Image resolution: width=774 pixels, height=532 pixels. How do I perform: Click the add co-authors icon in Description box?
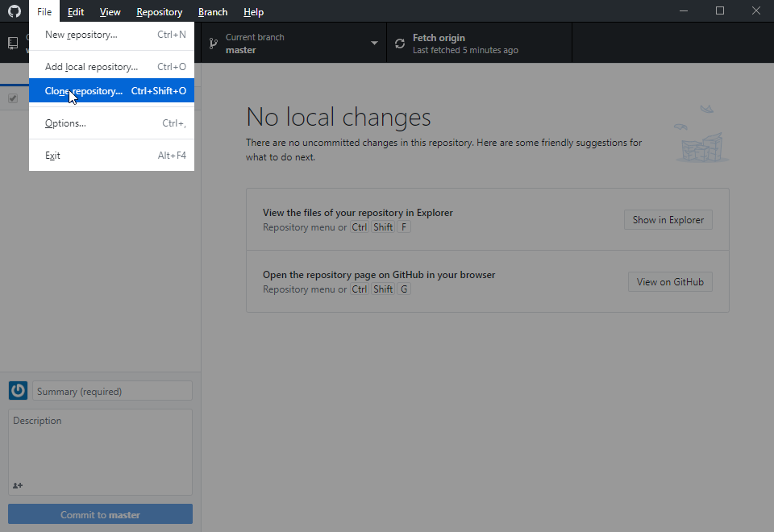18,485
